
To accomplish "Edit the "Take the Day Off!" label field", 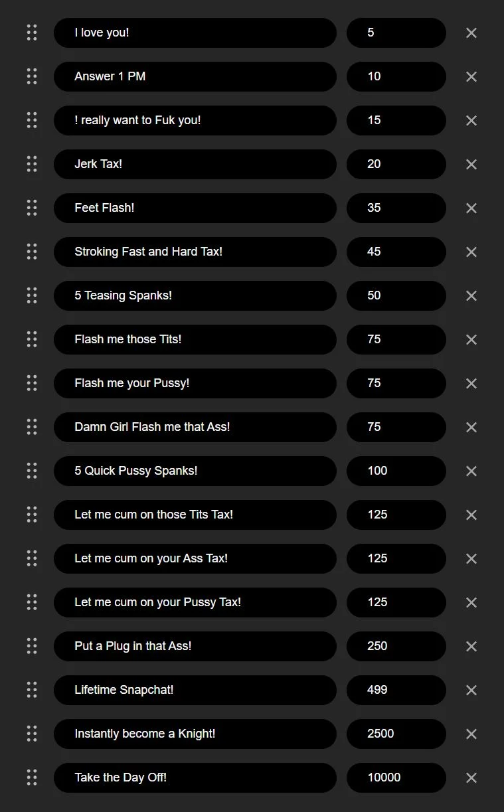I will (x=195, y=777).
